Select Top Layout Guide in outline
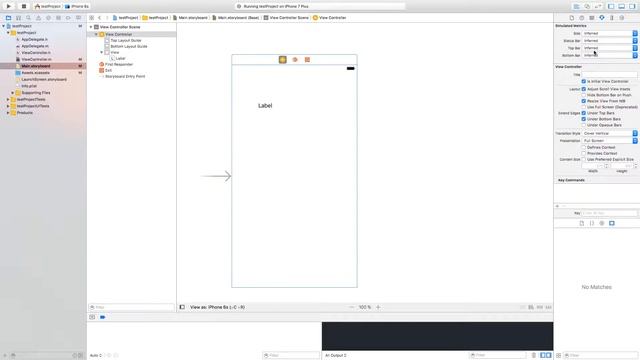This screenshot has height=360, width=640. [126, 40]
